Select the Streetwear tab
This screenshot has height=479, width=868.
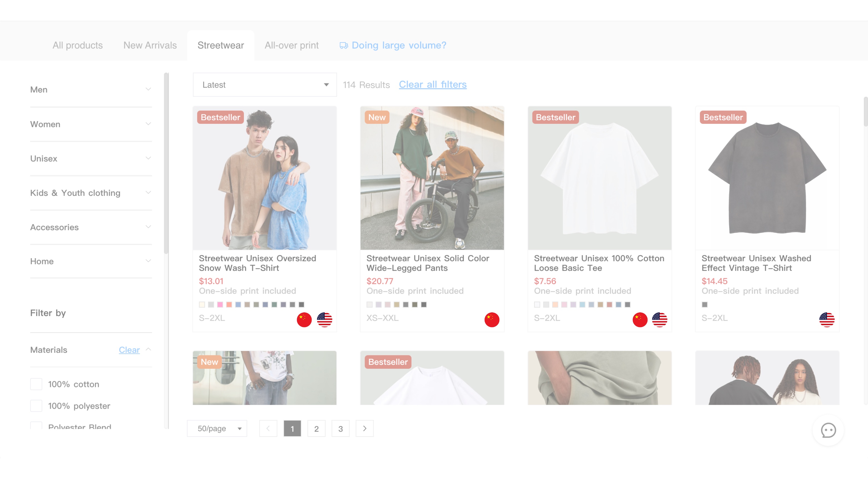tap(221, 45)
